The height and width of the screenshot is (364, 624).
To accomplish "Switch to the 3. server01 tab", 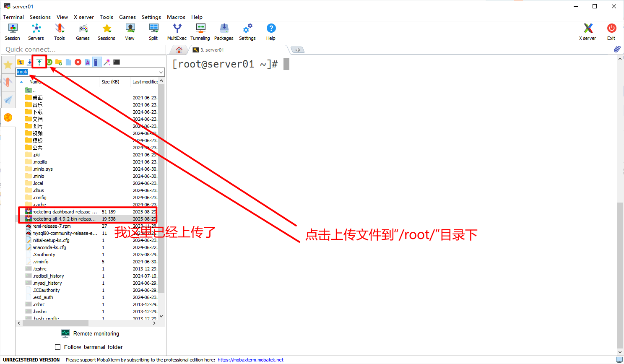I will [239, 50].
